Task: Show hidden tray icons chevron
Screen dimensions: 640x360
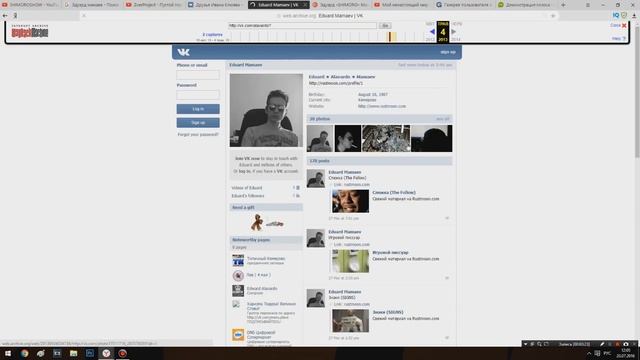Action: [x=589, y=353]
